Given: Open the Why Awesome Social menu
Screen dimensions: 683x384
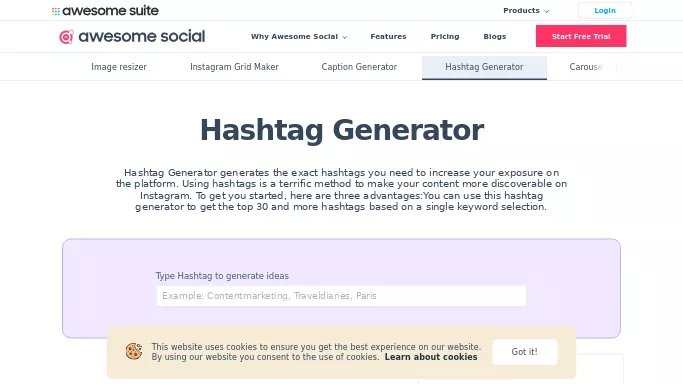Looking at the screenshot, I should click(x=299, y=37).
